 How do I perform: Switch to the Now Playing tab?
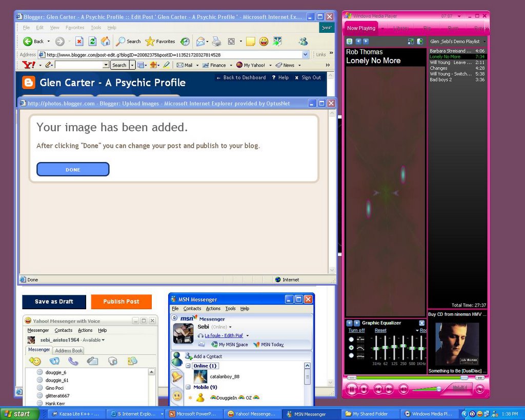[361, 28]
